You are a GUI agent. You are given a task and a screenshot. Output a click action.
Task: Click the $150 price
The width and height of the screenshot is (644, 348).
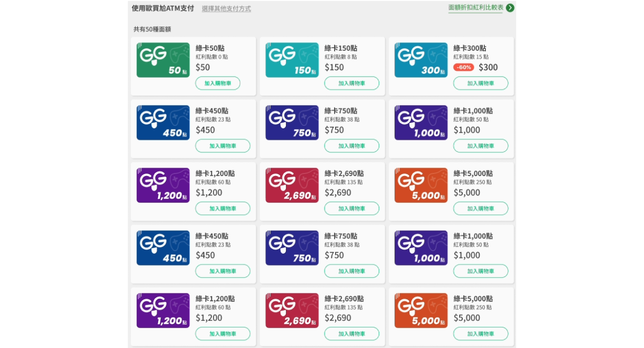(335, 67)
